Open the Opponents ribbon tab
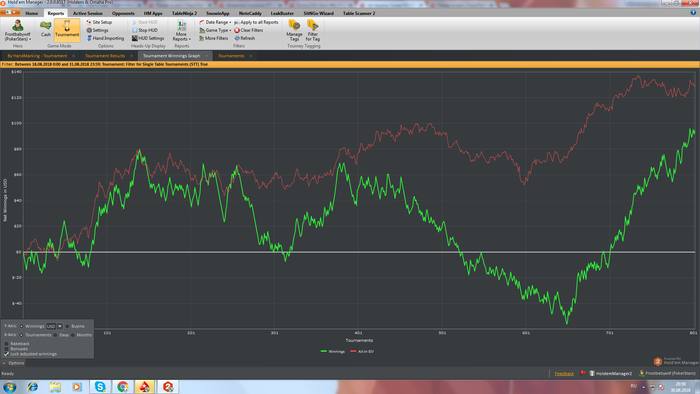Image resolution: width=700 pixels, height=394 pixels. point(123,13)
